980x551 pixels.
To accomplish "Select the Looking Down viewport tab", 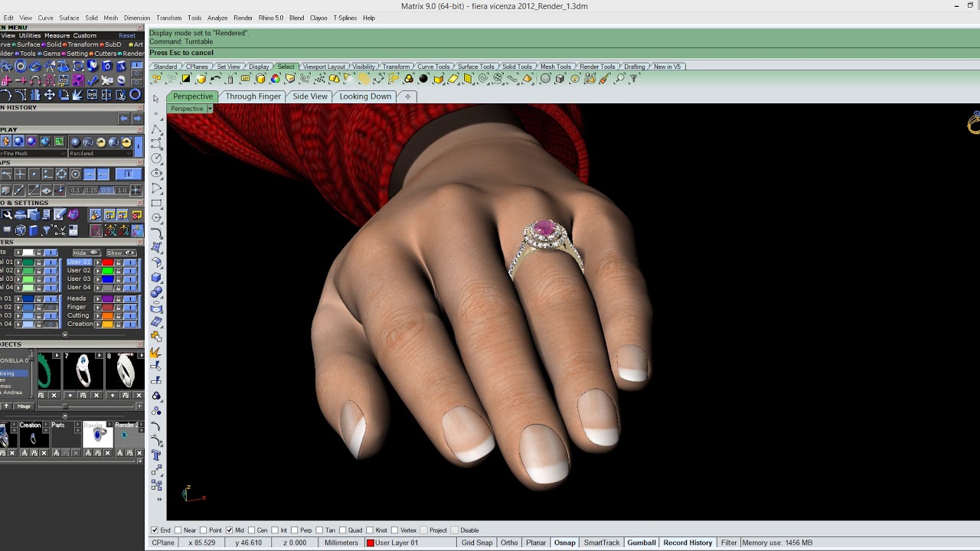I will [365, 96].
